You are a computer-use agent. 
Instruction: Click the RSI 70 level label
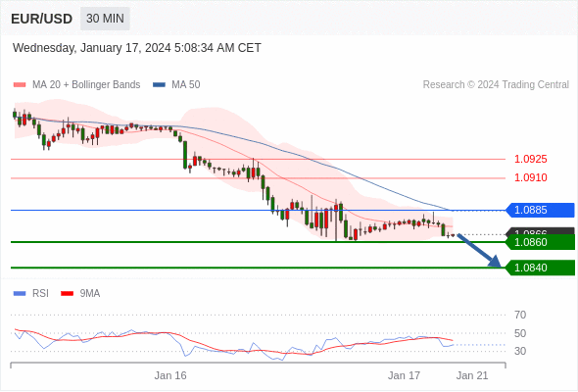point(520,315)
